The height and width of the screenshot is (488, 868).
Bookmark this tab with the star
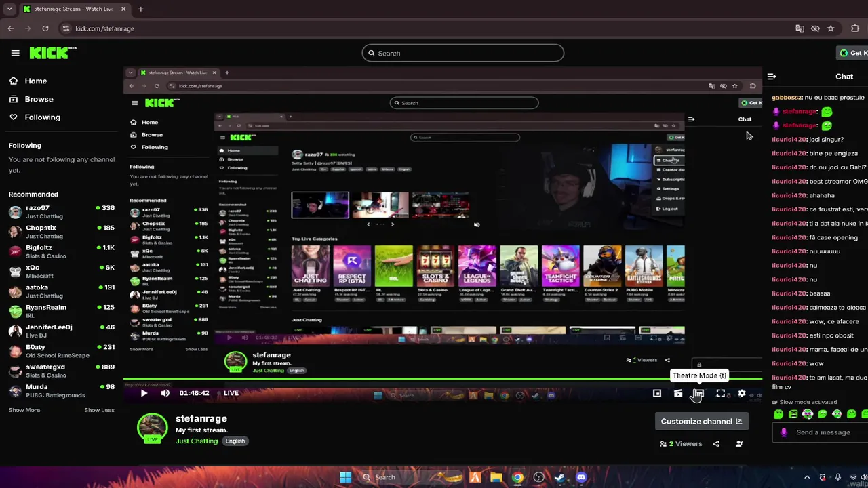tap(831, 28)
